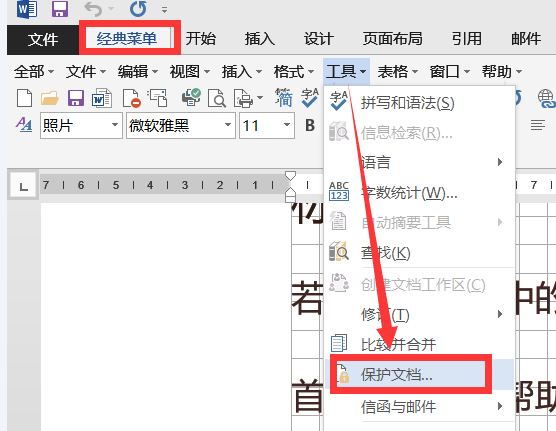The width and height of the screenshot is (556, 431).
Task: Choose 拼写和语法(S) from the 工具 menu
Action: click(x=419, y=103)
